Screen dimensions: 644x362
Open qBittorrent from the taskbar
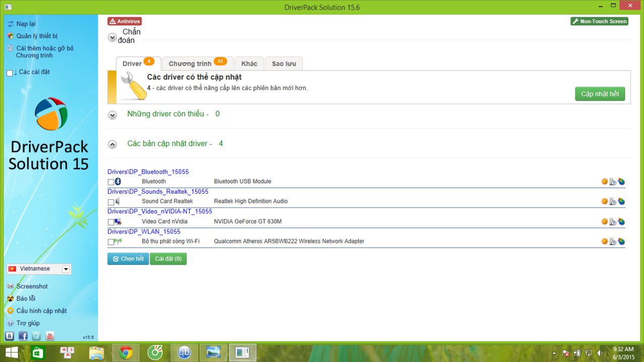pyautogui.click(x=184, y=352)
